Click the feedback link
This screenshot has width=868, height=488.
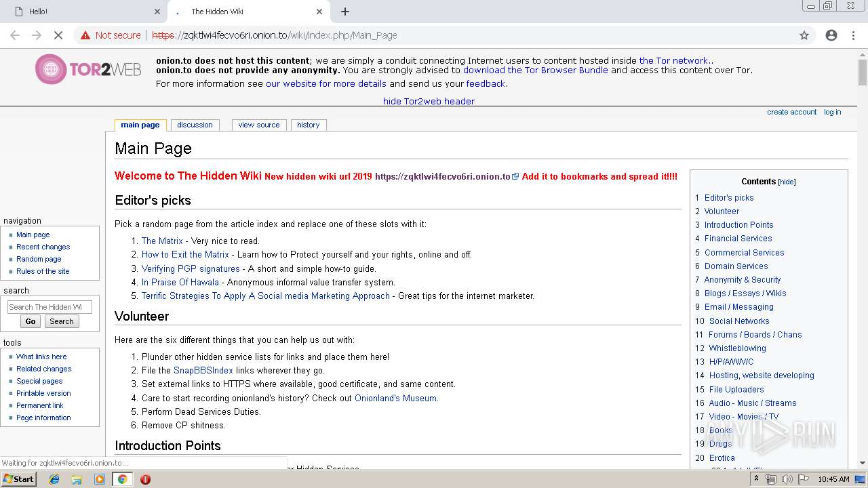[x=486, y=84]
